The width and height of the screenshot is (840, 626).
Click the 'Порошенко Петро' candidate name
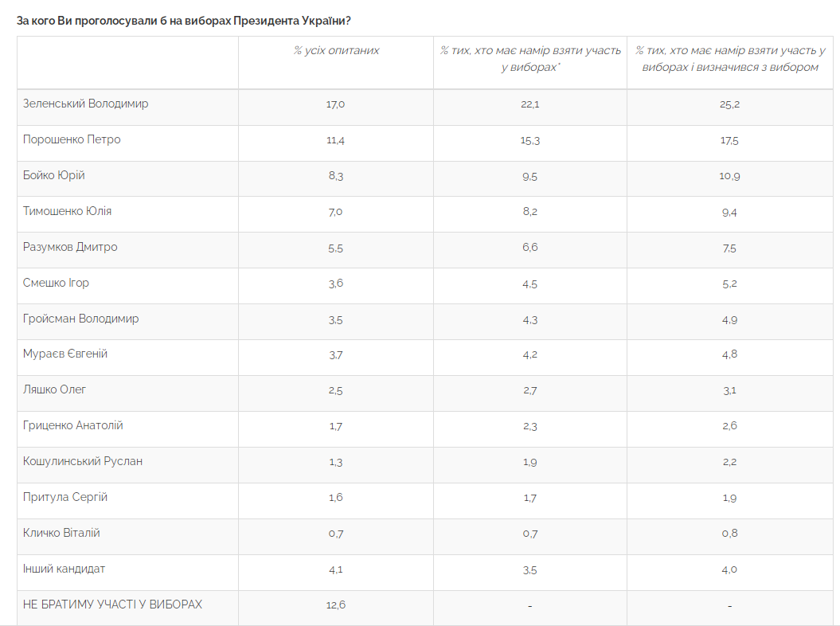[x=72, y=139]
